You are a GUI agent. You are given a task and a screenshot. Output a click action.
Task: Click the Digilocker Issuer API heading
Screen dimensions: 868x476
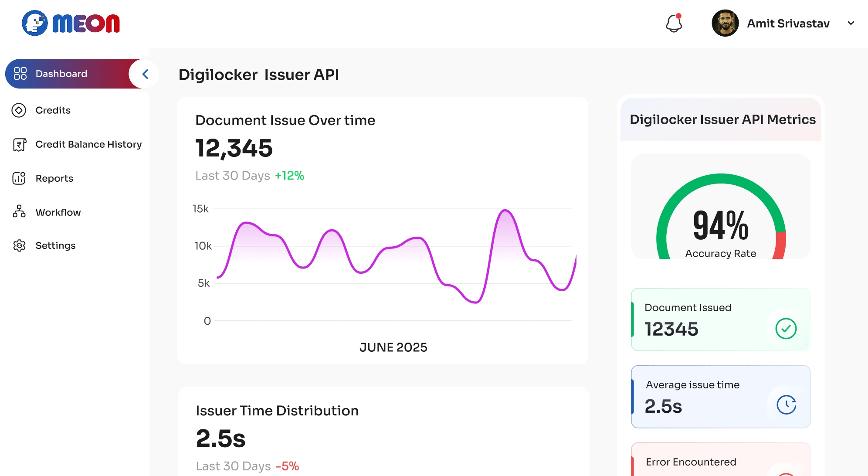pyautogui.click(x=258, y=75)
